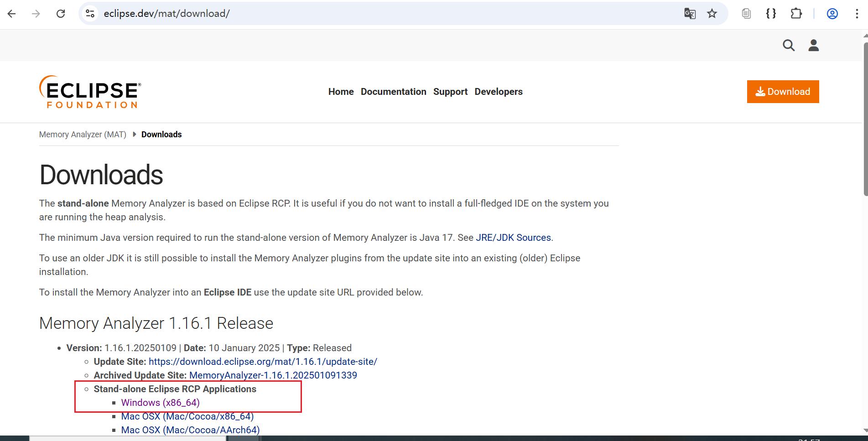
Task: Click the orange Download button
Action: coord(783,92)
